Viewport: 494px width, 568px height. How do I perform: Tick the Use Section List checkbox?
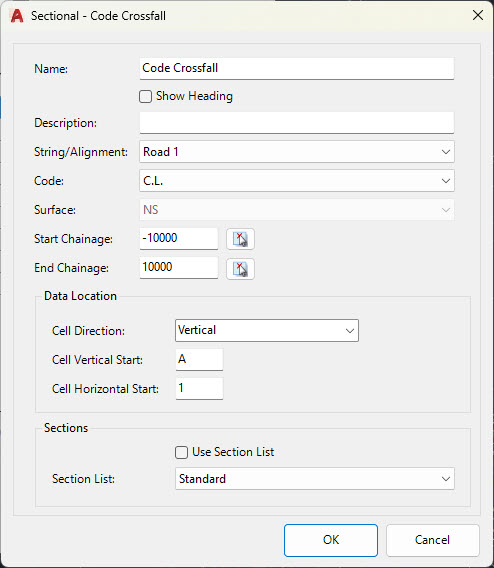point(181,452)
